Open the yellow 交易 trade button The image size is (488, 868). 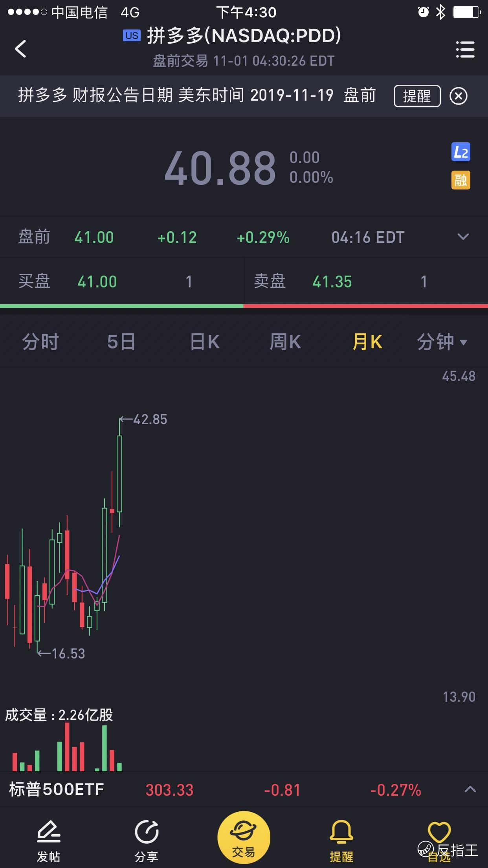click(x=244, y=837)
